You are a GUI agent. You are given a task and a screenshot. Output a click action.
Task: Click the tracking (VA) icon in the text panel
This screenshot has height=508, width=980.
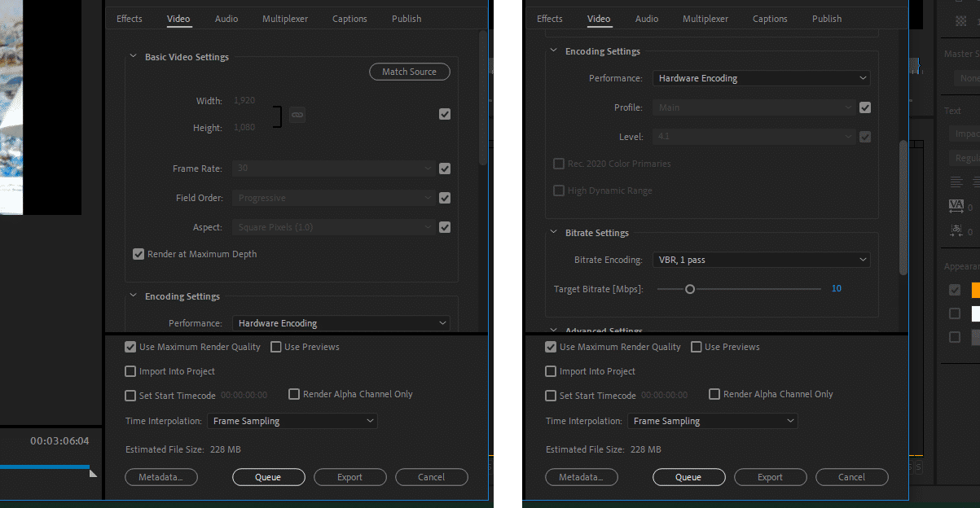957,206
